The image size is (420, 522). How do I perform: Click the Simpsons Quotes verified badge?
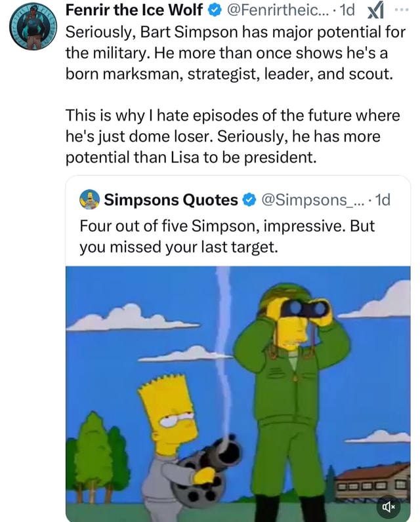coord(249,199)
